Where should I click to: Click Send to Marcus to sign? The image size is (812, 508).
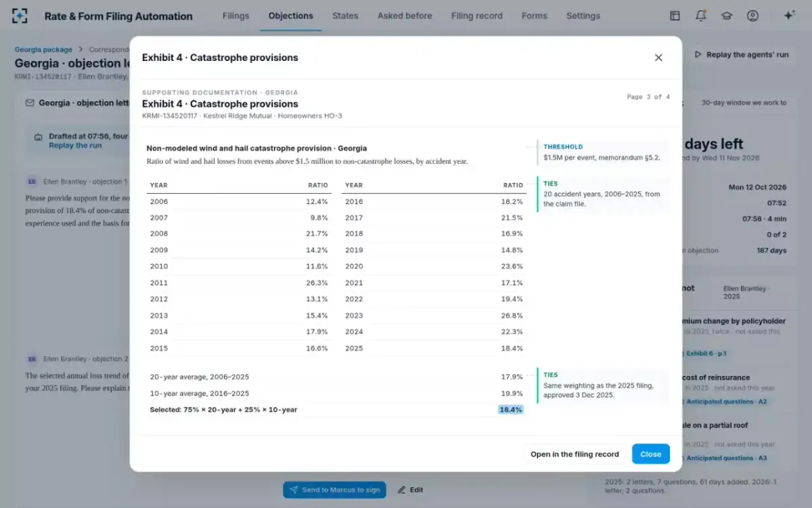point(334,490)
